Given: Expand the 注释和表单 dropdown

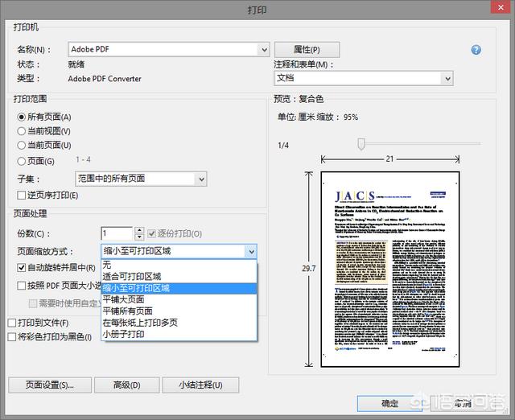Looking at the screenshot, I should coord(363,78).
